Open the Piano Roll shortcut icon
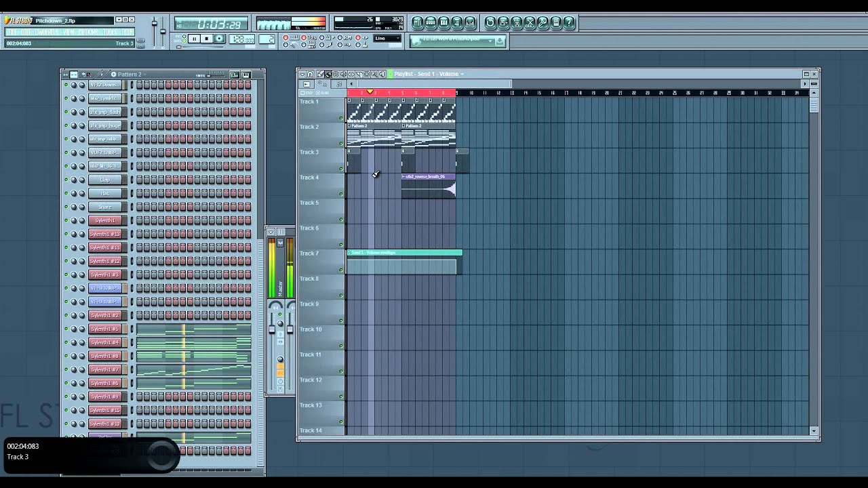 click(443, 22)
